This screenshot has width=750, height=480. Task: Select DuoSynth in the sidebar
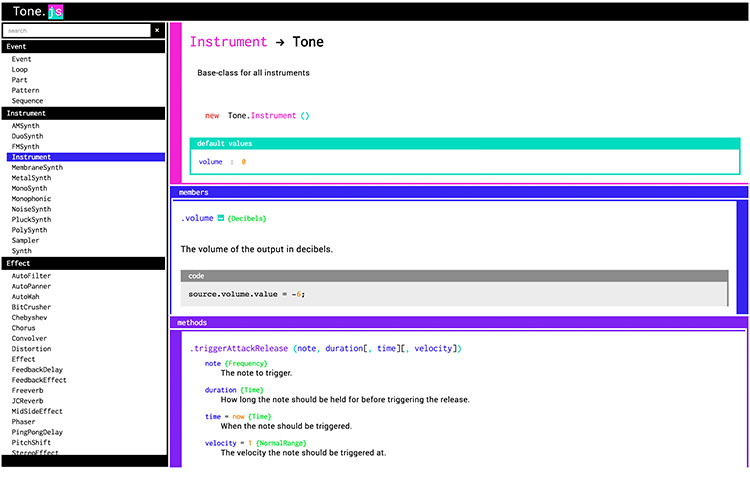pyautogui.click(x=27, y=136)
